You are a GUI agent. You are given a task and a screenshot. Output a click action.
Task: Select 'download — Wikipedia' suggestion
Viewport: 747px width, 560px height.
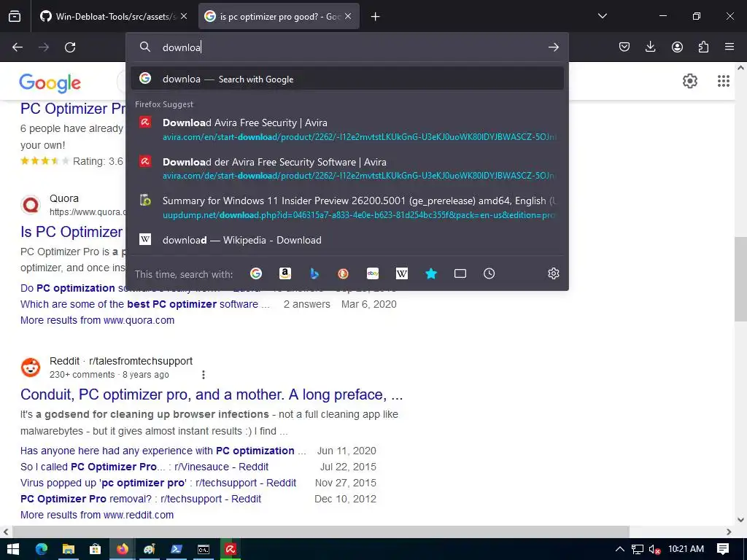(x=347, y=239)
